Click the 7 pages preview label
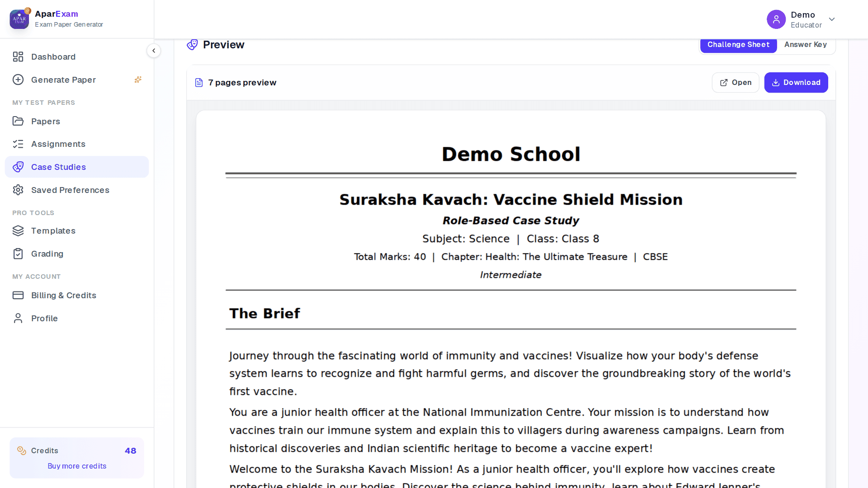Viewport: 868px width, 488px height. coord(242,83)
